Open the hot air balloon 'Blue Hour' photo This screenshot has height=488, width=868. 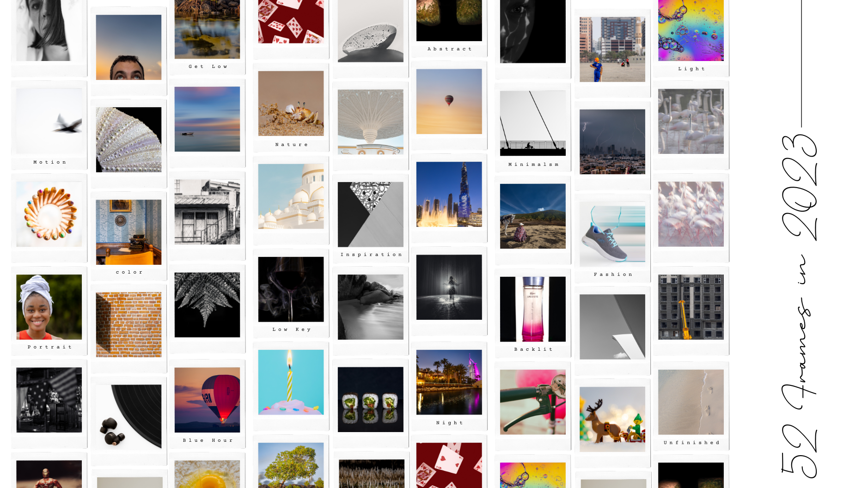[x=207, y=400]
